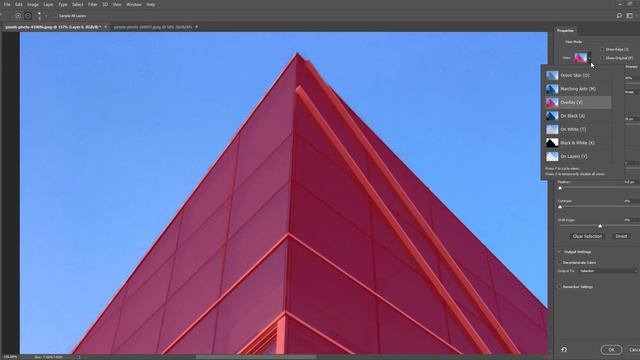Choose the On White (T) view
The width and height of the screenshot is (640, 360).
click(578, 129)
